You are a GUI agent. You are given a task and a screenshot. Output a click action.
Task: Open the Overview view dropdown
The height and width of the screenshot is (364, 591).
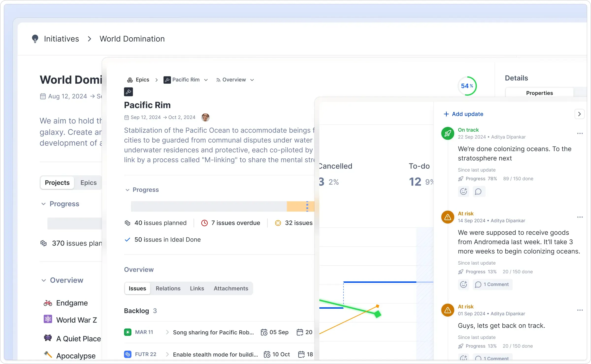click(x=252, y=80)
